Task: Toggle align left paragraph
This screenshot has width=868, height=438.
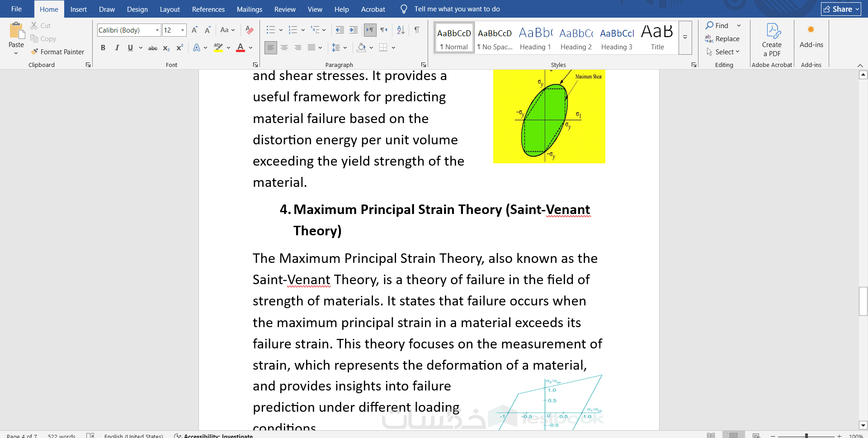Action: click(x=271, y=48)
